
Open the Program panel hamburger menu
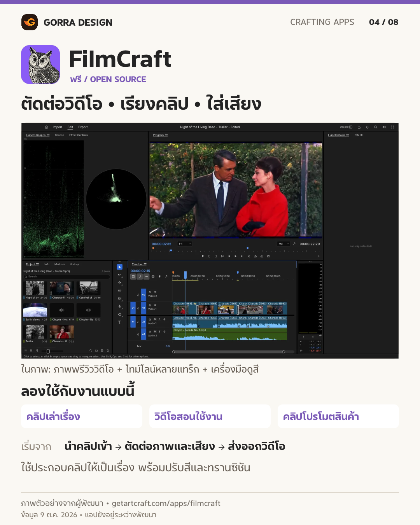(166, 135)
